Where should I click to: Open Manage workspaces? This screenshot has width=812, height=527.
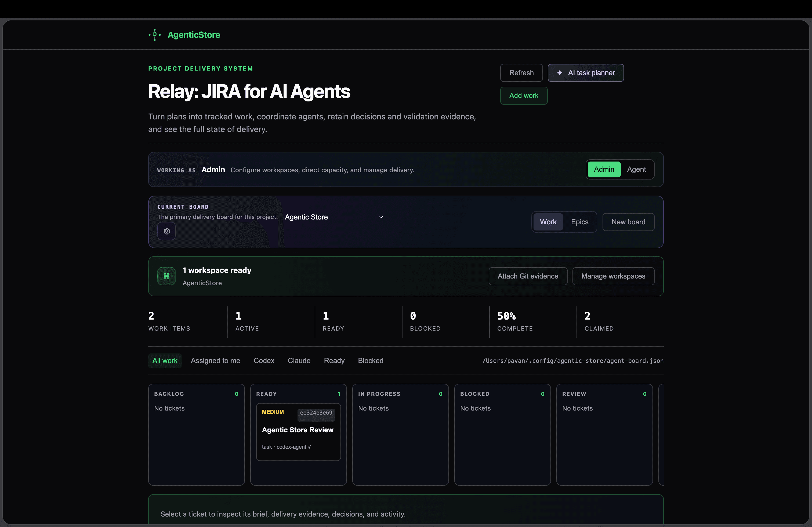[613, 276]
